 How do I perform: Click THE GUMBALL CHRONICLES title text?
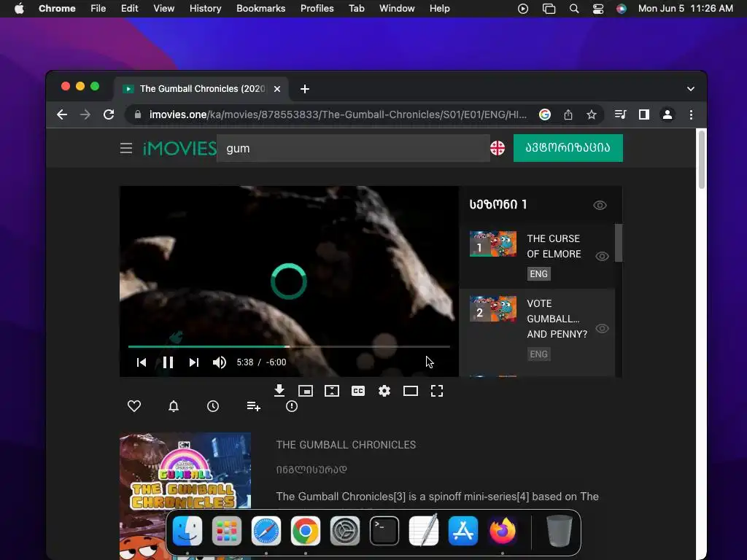346,445
